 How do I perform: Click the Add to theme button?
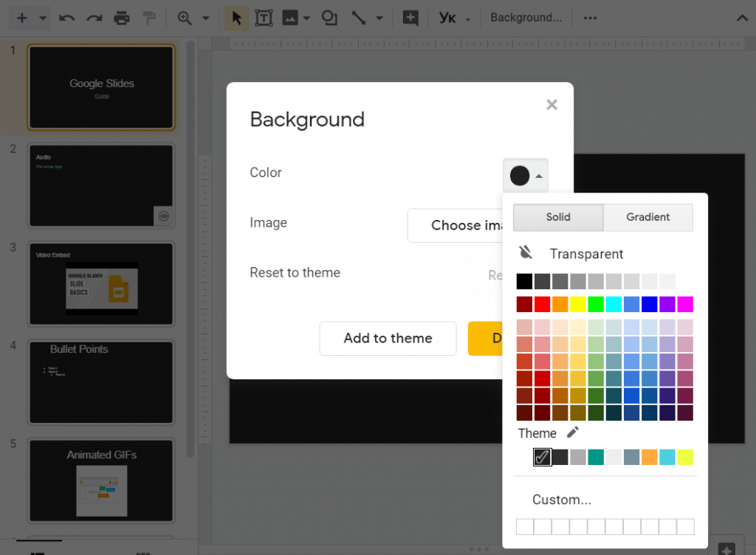click(x=388, y=338)
